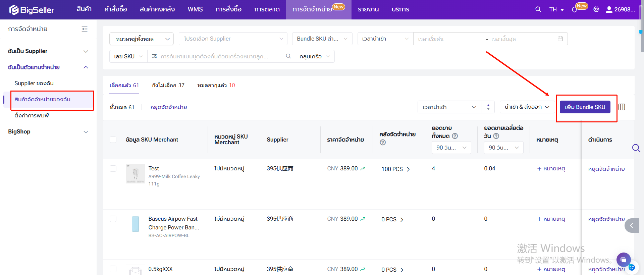This screenshot has height=275, width=644.
Task: Expand the นำเข้า & ส่งออก dropdown
Action: (x=527, y=107)
